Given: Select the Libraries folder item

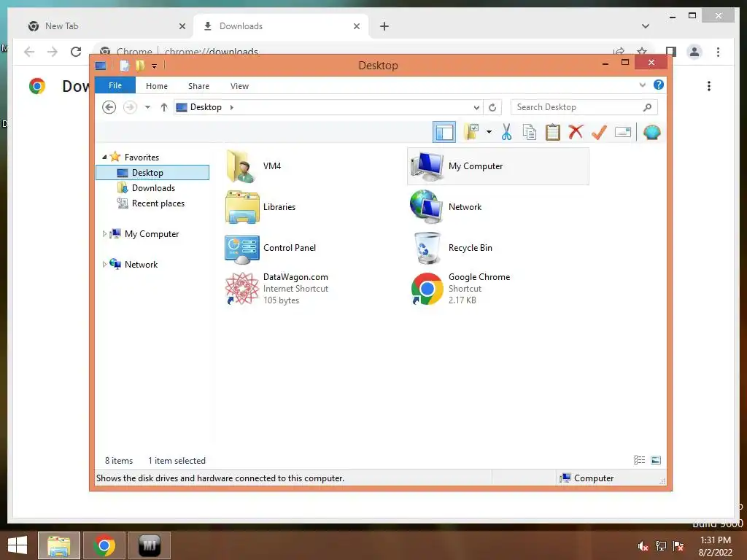Looking at the screenshot, I should [x=261, y=207].
